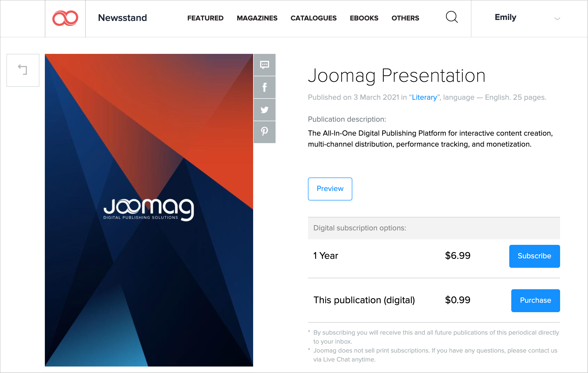Share publication on Twitter

coord(264,110)
